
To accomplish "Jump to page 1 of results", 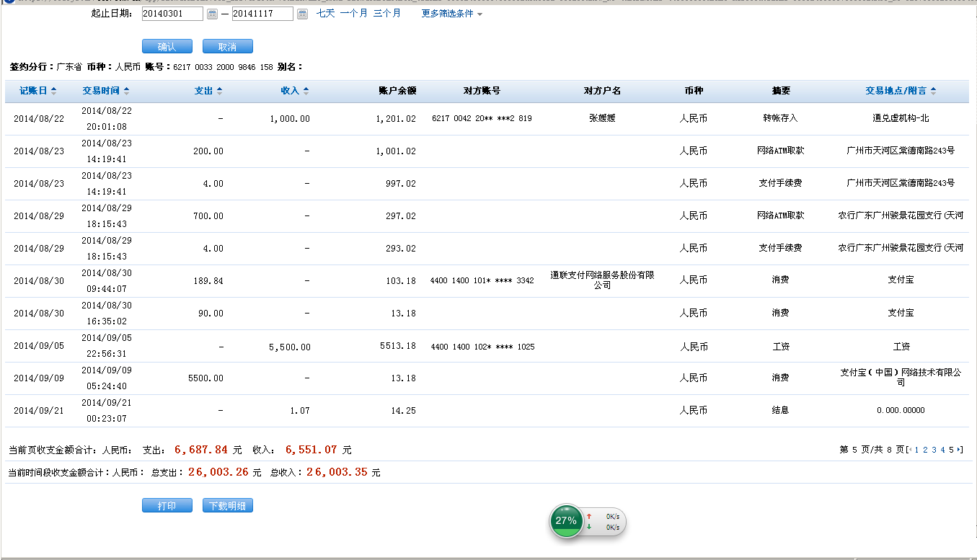I will tap(916, 450).
